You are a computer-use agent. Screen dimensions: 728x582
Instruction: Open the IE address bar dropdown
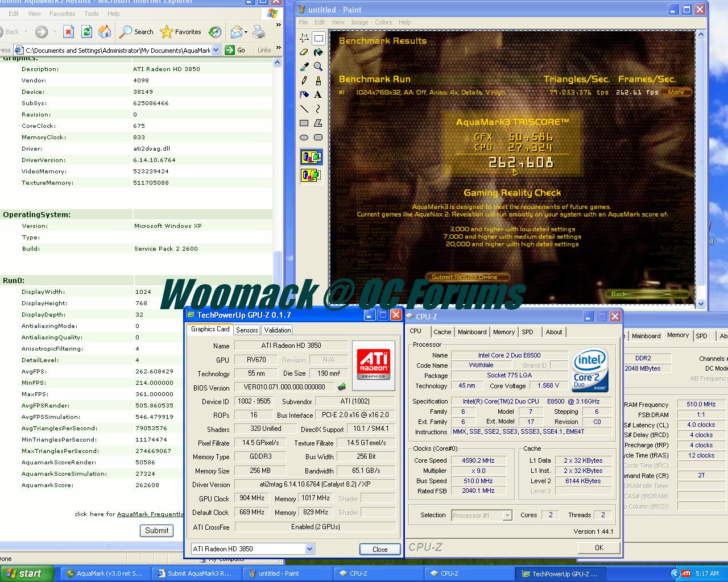coord(216,50)
